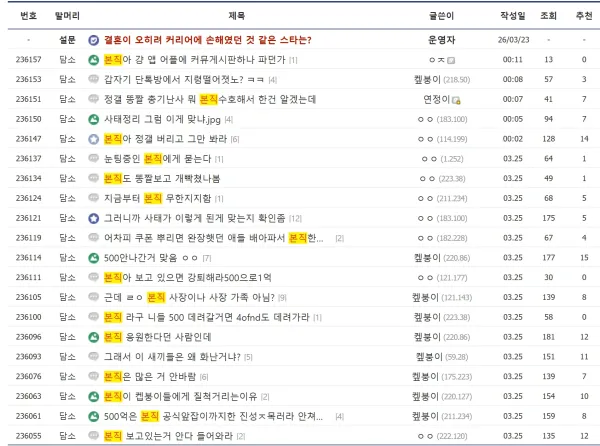The height and width of the screenshot is (446, 600).
Task: Click the 담소 category tag on post 236105
Action: coord(67,297)
